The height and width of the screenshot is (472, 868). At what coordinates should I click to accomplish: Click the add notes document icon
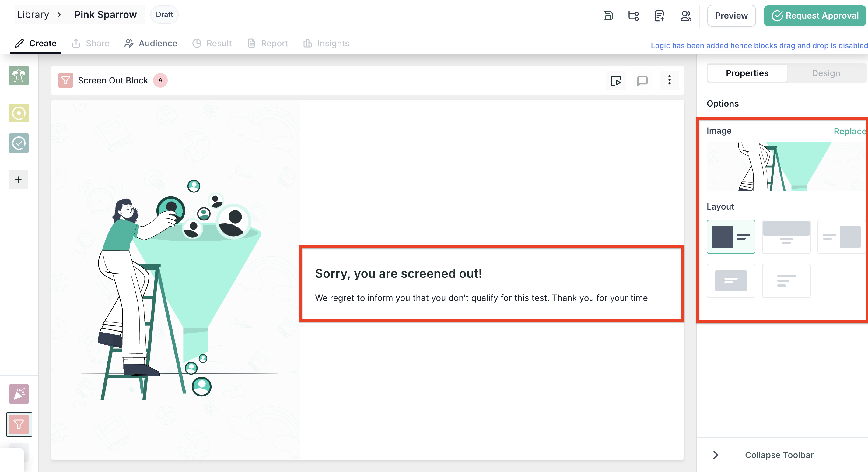(659, 16)
